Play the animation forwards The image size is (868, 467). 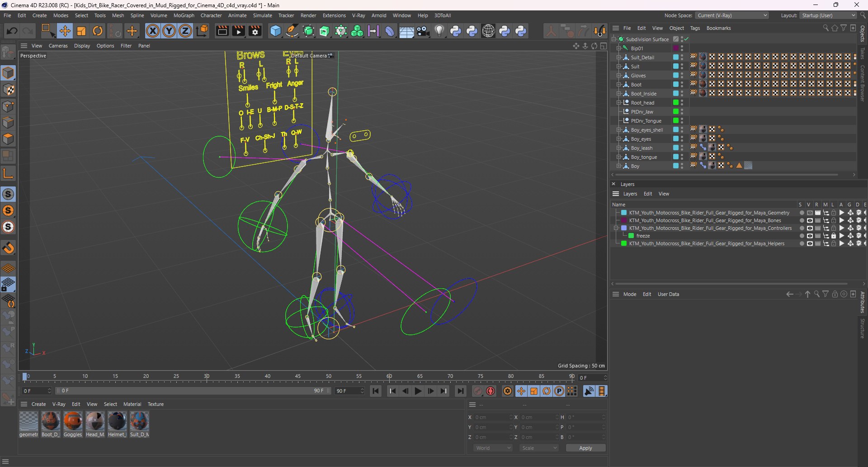click(x=418, y=391)
